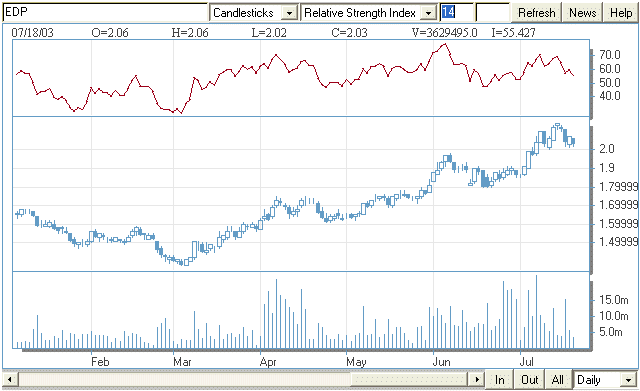640x391 pixels.
Task: Click the close price C=2.03
Action: [349, 33]
